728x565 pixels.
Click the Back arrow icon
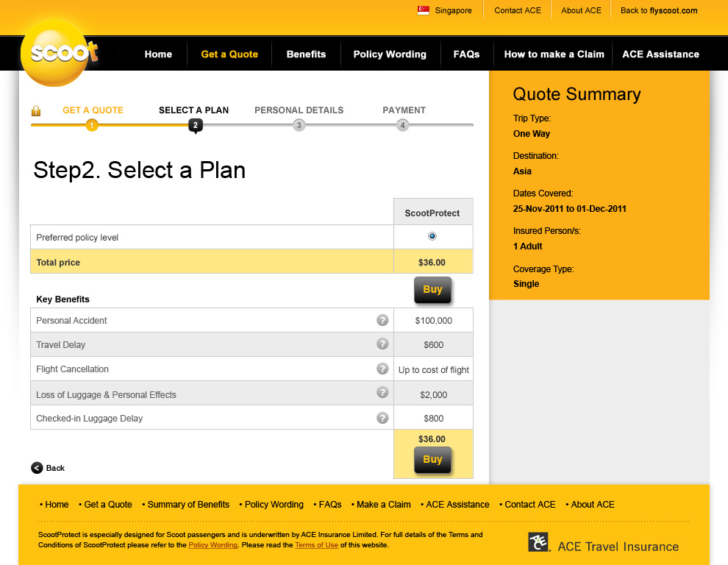37,468
